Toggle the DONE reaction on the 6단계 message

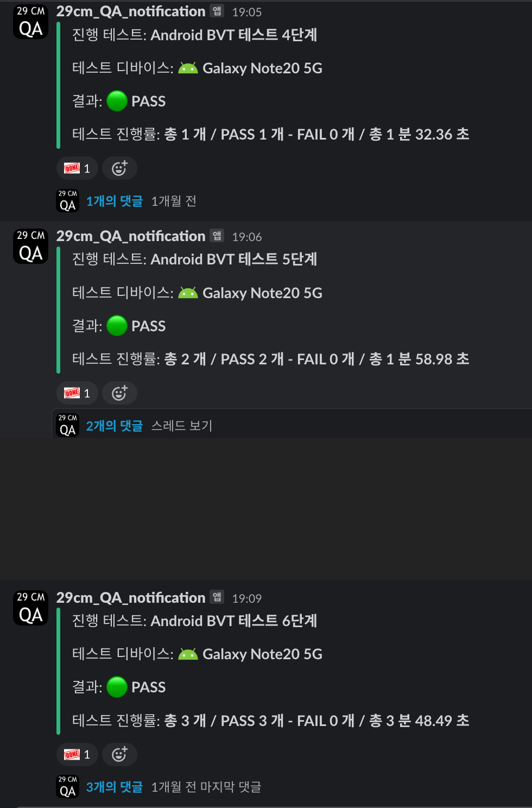tap(77, 754)
